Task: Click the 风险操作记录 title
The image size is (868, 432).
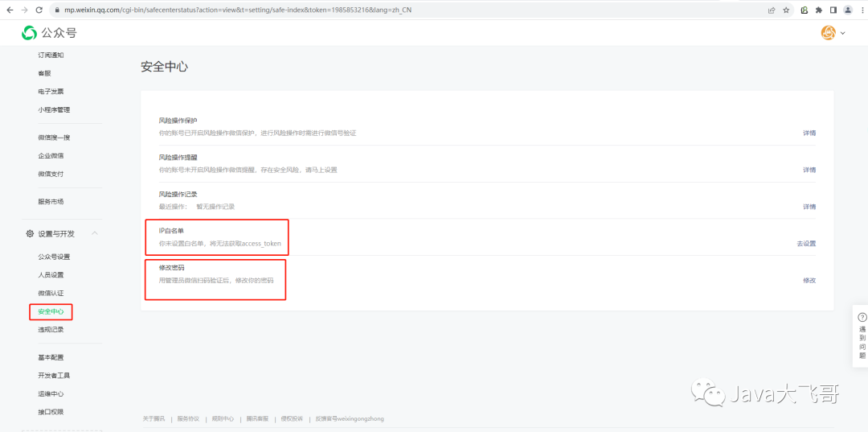Action: tap(178, 195)
